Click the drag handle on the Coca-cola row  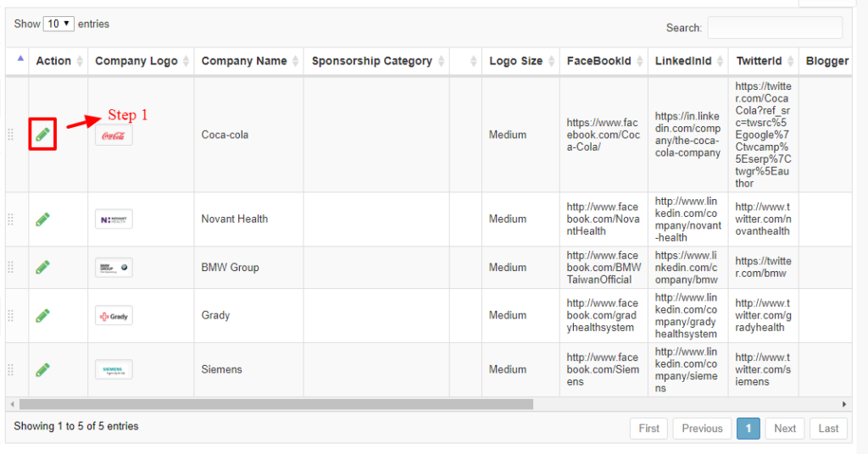11,135
